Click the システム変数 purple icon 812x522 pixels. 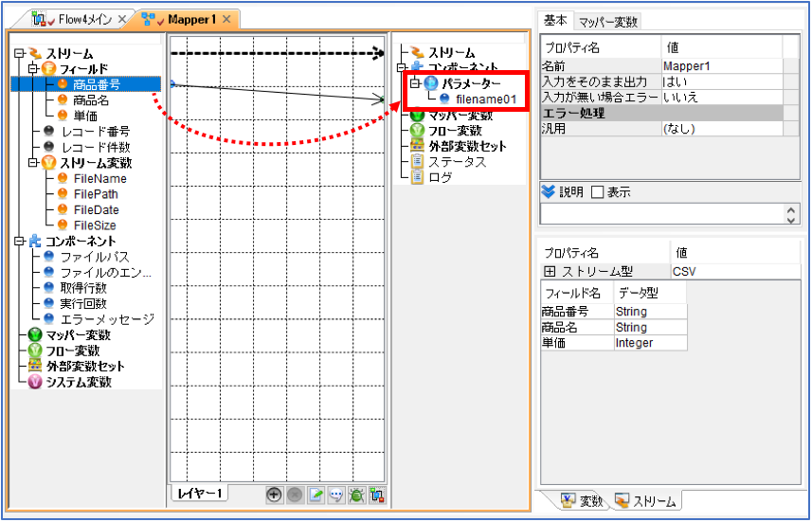click(x=35, y=382)
